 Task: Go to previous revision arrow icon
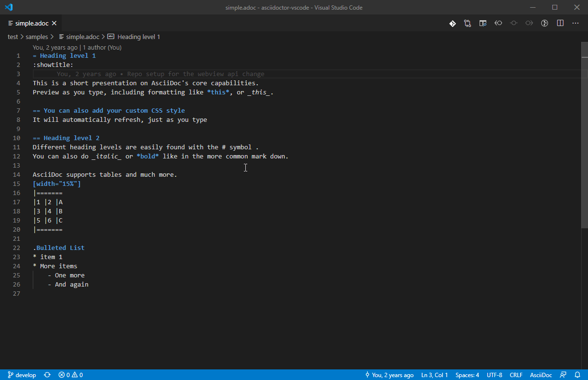pos(498,23)
